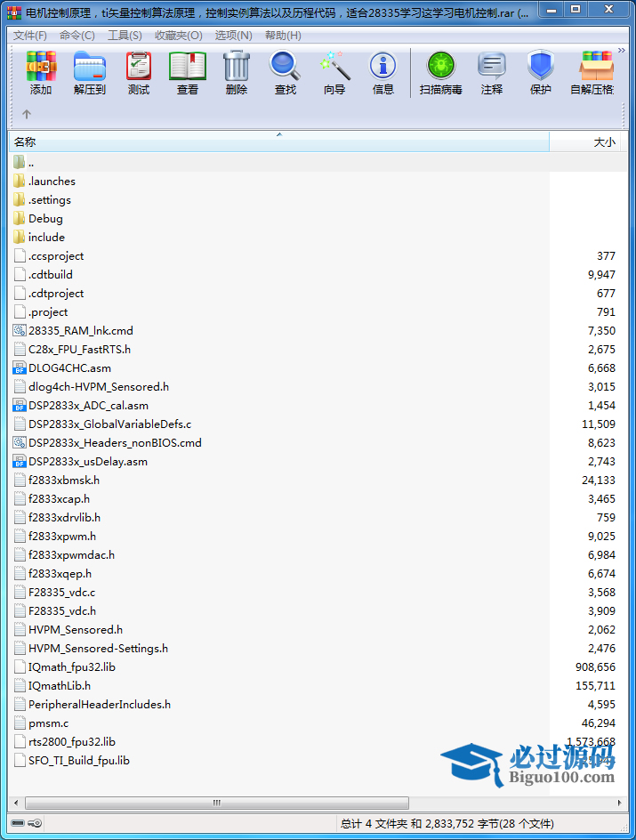Select the .ccsproject file

coord(49,256)
